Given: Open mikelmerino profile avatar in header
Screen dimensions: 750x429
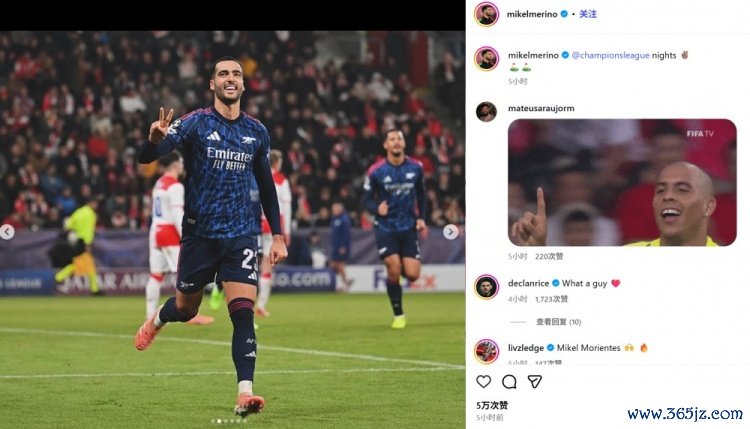Looking at the screenshot, I should 486,14.
